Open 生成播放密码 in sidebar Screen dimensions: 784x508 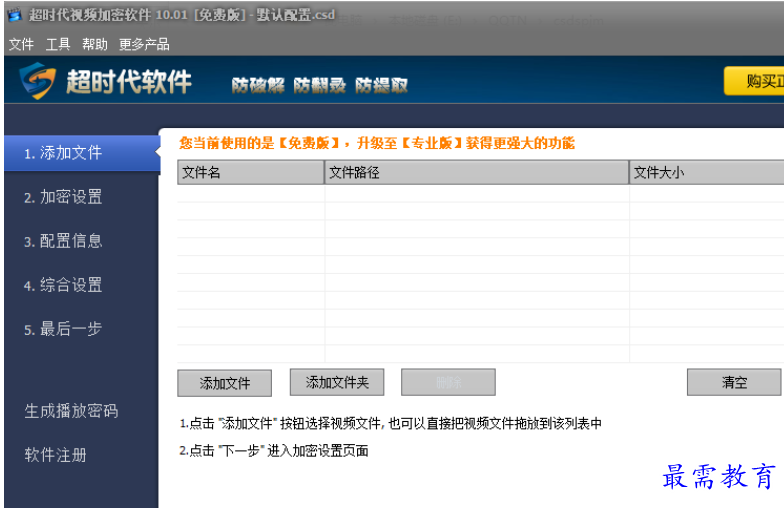click(x=72, y=411)
